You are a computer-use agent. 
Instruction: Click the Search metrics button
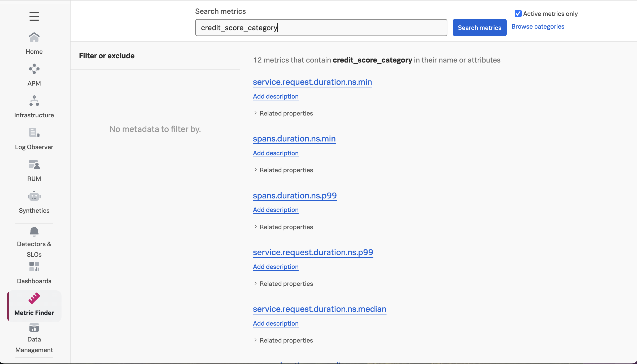[x=479, y=28]
